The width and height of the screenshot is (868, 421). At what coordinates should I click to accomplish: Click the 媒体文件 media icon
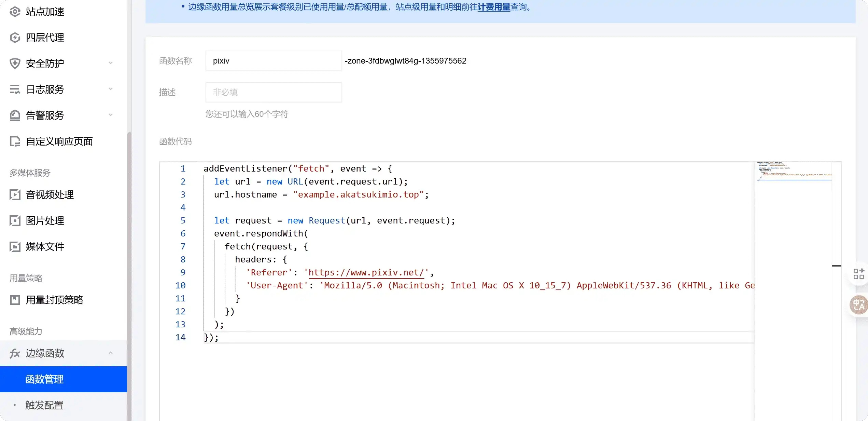click(15, 247)
